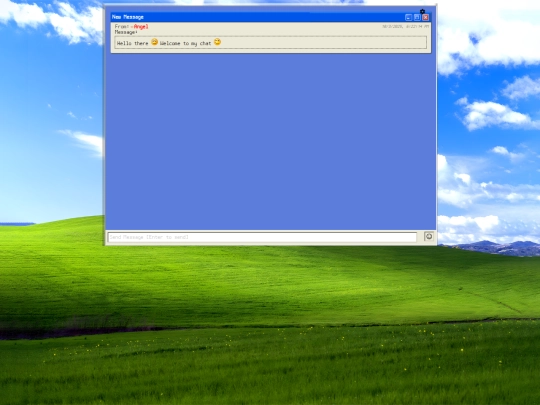The height and width of the screenshot is (405, 540).
Task: Focus the 'Send Message' input field
Action: tap(262, 237)
